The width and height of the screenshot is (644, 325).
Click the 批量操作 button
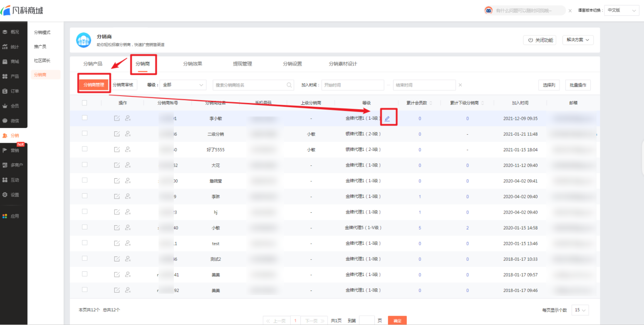click(578, 85)
